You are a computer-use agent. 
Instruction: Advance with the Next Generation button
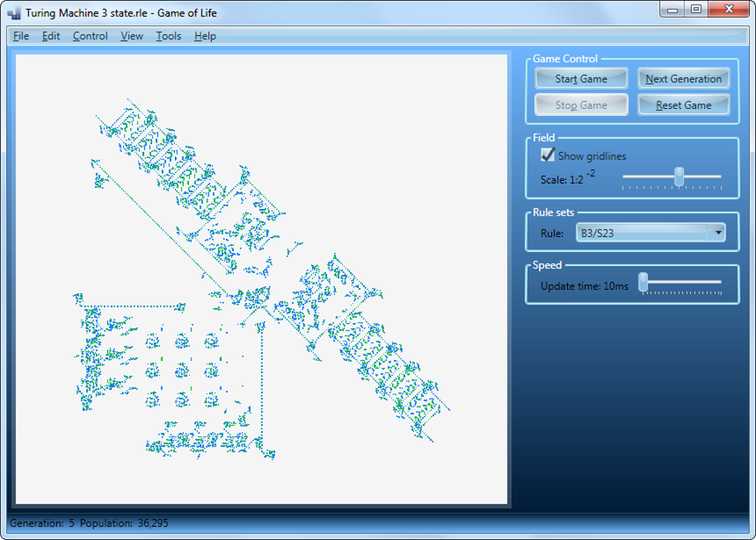pyautogui.click(x=683, y=79)
